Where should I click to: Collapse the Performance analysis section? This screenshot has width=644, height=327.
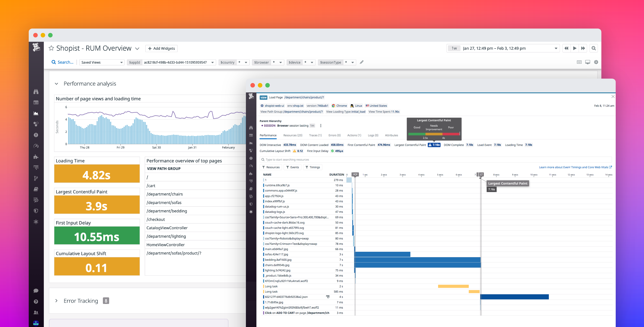tap(56, 84)
